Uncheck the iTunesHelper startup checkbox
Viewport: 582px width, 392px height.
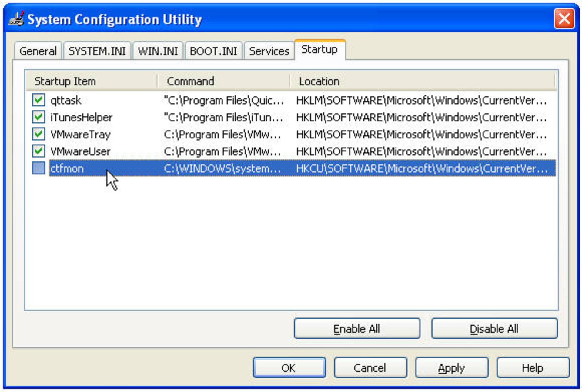coord(38,117)
